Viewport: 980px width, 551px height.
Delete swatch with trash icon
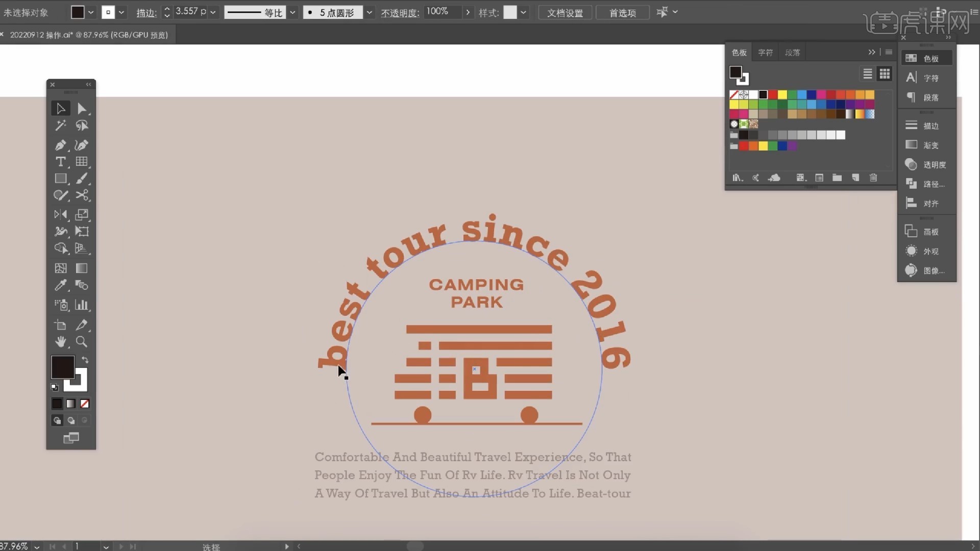click(x=873, y=178)
